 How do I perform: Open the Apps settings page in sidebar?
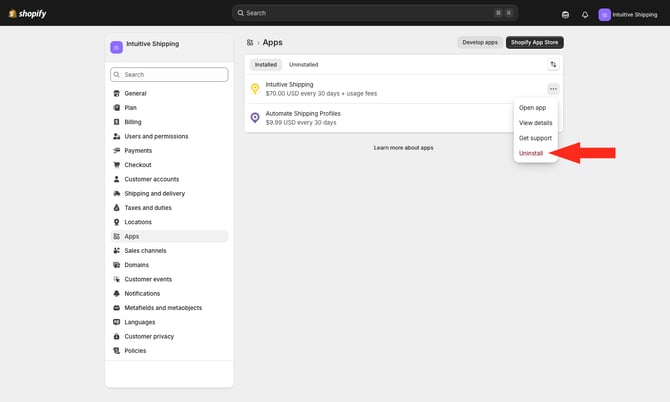coord(169,236)
